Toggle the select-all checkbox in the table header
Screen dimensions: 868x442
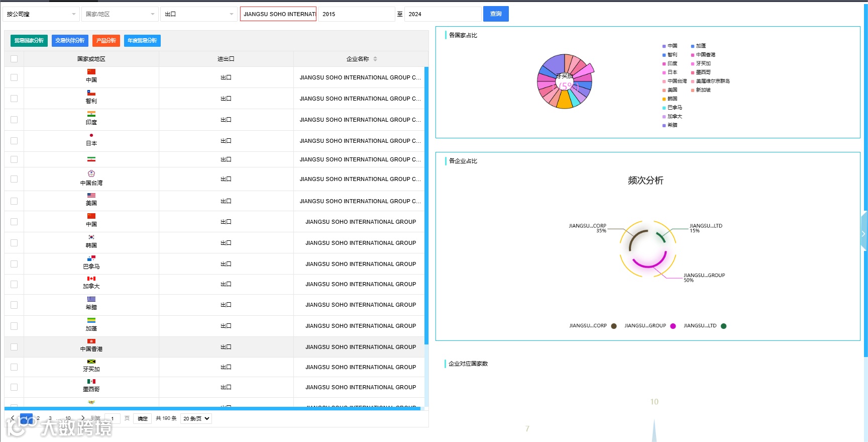pyautogui.click(x=14, y=59)
